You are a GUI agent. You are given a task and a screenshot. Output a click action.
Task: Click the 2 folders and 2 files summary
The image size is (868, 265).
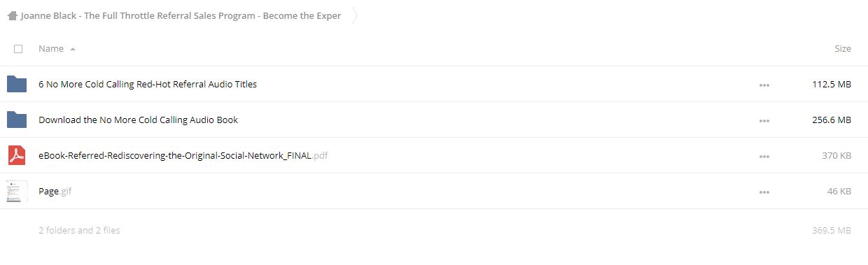[x=79, y=230]
